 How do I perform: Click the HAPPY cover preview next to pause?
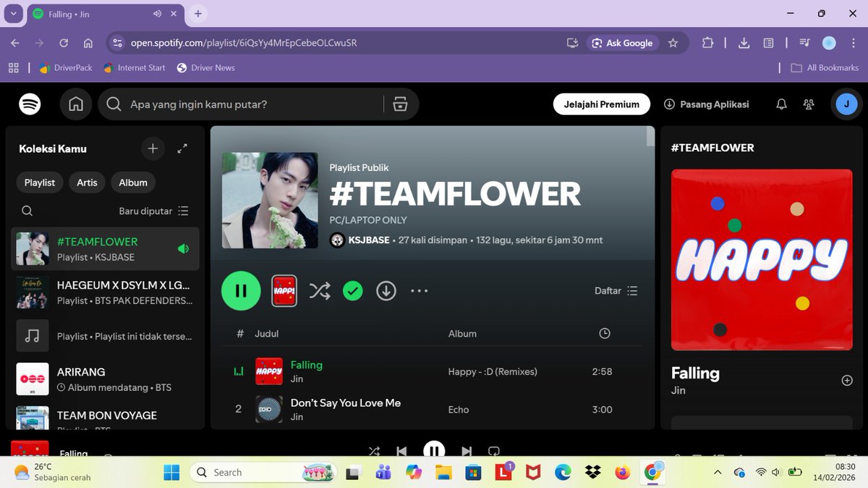284,290
